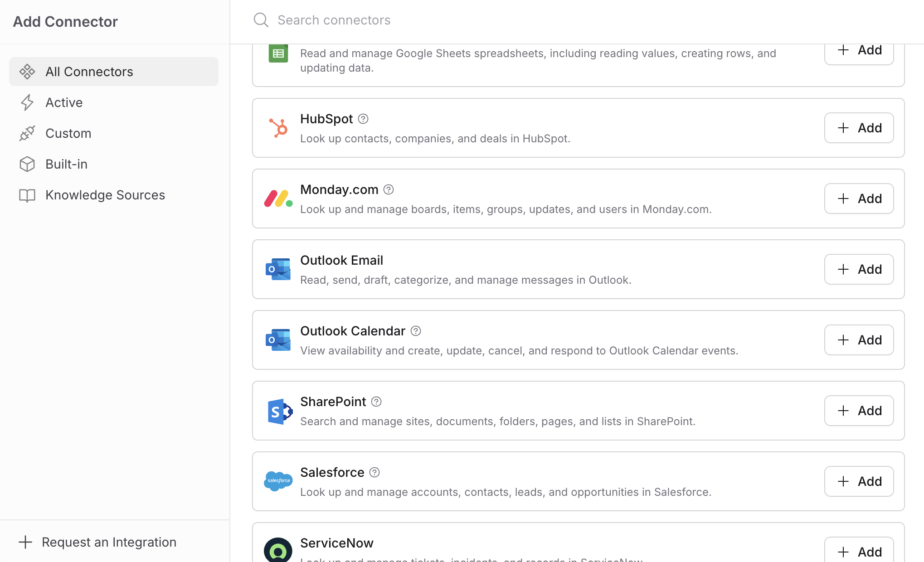
Task: Click the Salesforce cloud logo
Action: pos(278,481)
